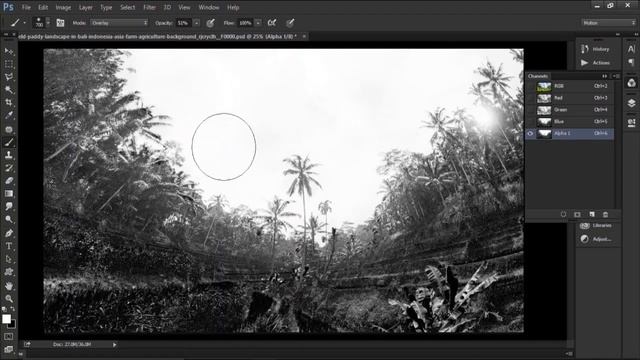Click the Flow value field
The width and height of the screenshot is (640, 360).
(245, 23)
